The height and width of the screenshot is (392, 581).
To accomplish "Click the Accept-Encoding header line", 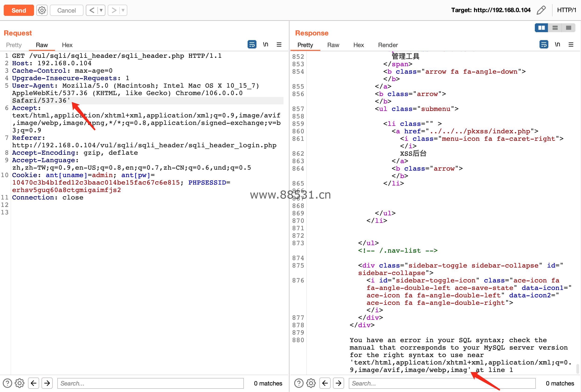I will pos(75,153).
